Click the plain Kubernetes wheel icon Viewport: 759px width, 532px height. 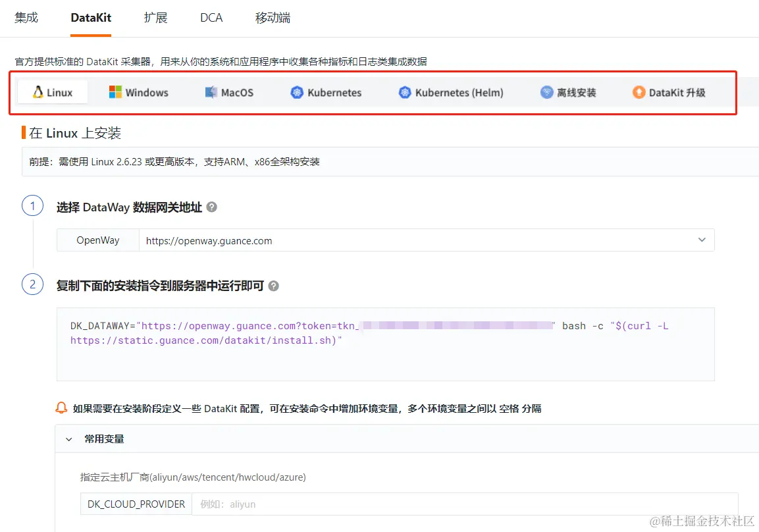(297, 92)
